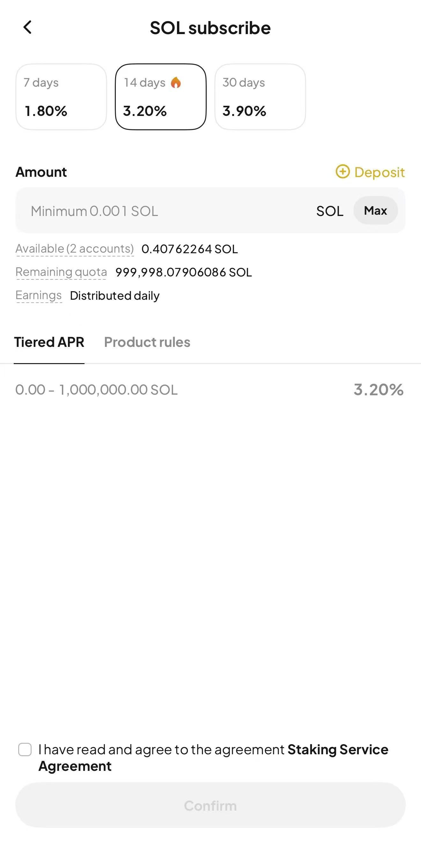Viewport: 421px width, 868px height.
Task: Tap the back arrow icon
Action: pos(27,27)
